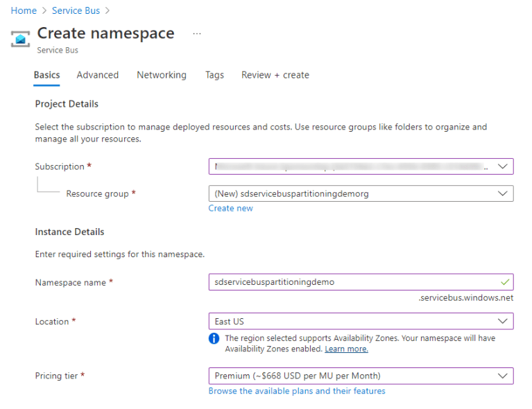
Task: Click the Service Bus namespace icon
Action: pyautogui.click(x=20, y=39)
